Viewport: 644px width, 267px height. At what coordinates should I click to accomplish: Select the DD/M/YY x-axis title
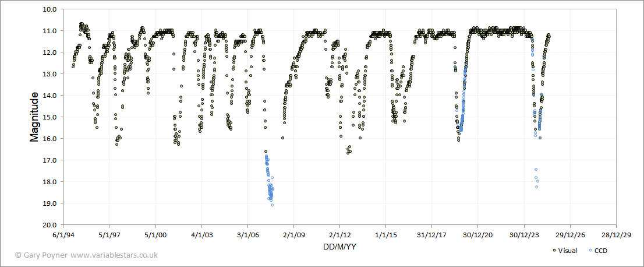pyautogui.click(x=339, y=247)
